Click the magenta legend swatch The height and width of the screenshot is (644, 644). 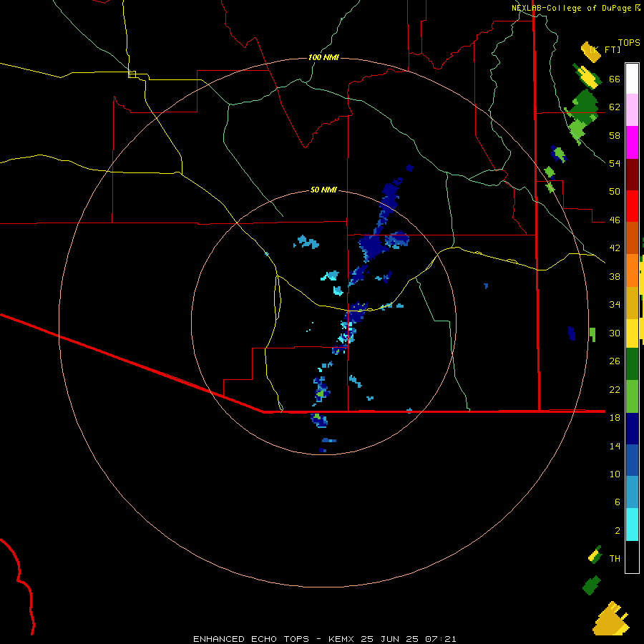pos(632,142)
